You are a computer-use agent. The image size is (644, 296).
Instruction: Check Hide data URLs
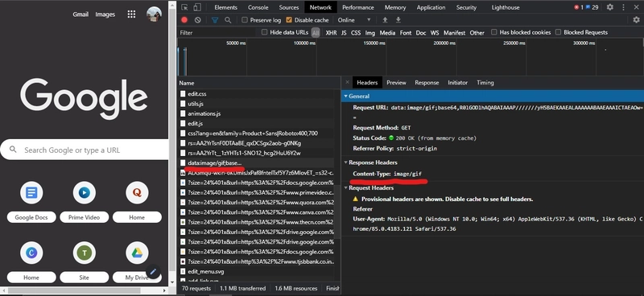pos(265,32)
